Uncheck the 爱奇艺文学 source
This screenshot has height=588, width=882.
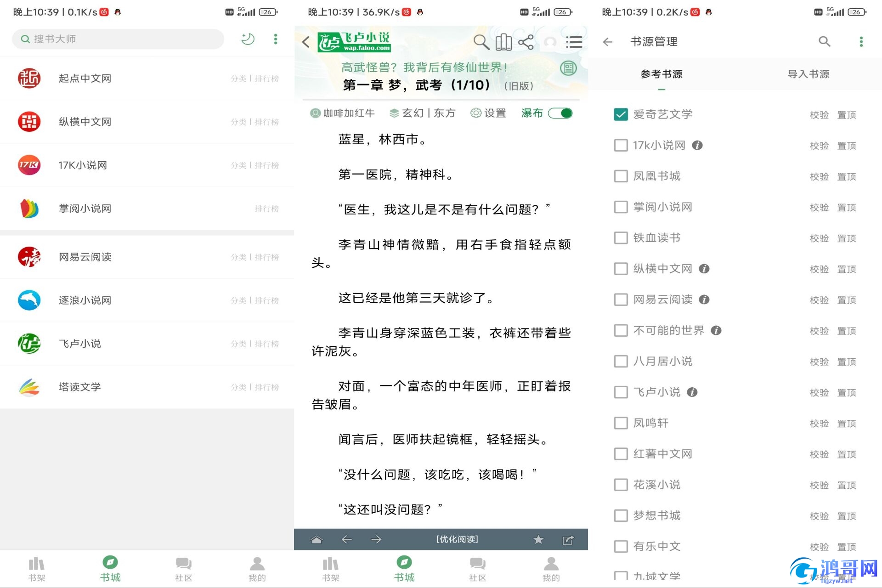(621, 114)
